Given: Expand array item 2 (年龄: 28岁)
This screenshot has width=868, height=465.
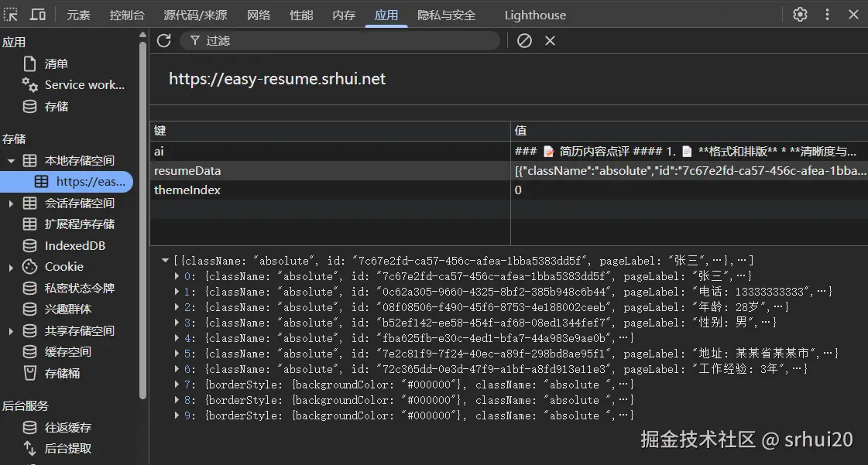Looking at the screenshot, I should click(177, 306).
